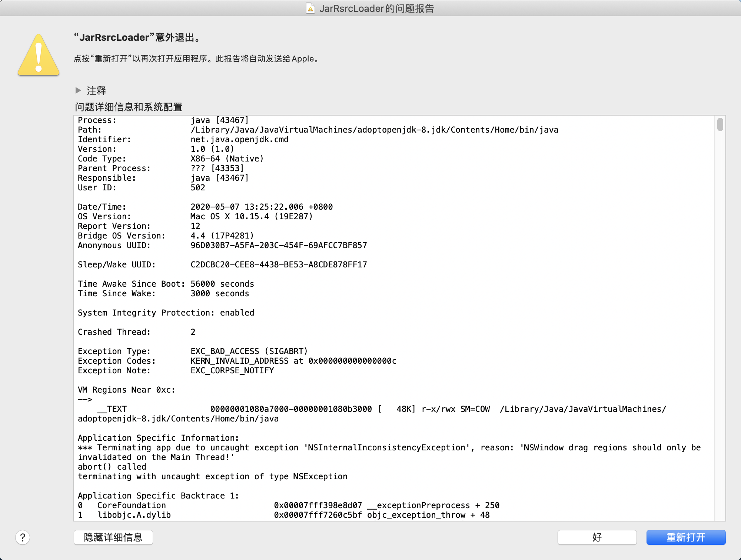Click Exception Codes KERN_INVALID_ADDRESS line

click(x=237, y=361)
